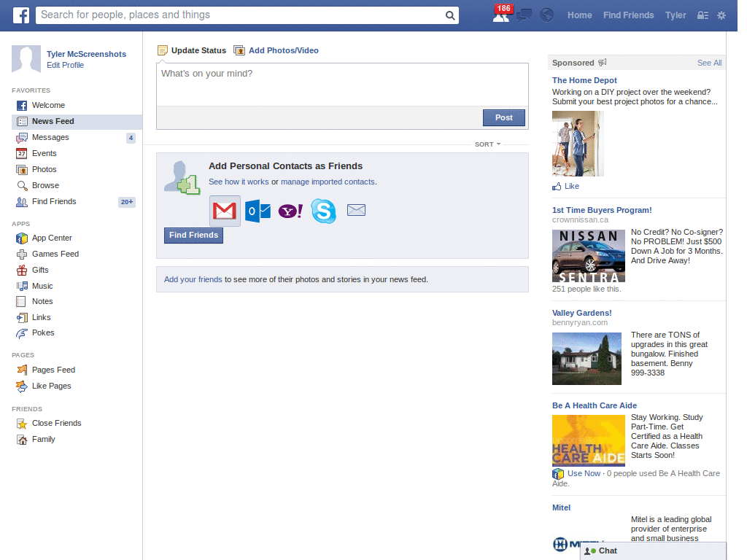Click the Gifts icon in sidebar
Image resolution: width=747 pixels, height=560 pixels.
tap(22, 270)
